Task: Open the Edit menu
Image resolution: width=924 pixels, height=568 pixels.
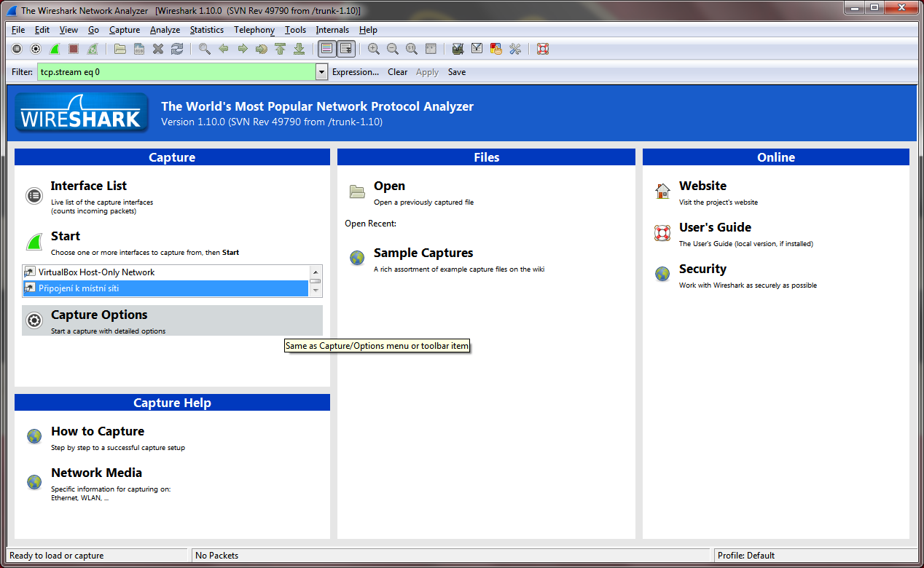Action: [x=42, y=30]
